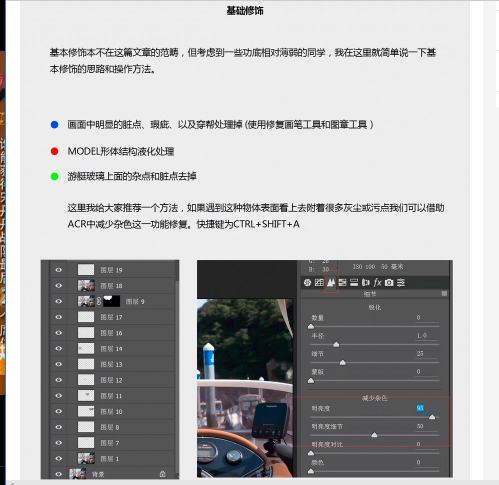Toggle the eye icon for 图层 12
499x485 pixels.
(59, 380)
